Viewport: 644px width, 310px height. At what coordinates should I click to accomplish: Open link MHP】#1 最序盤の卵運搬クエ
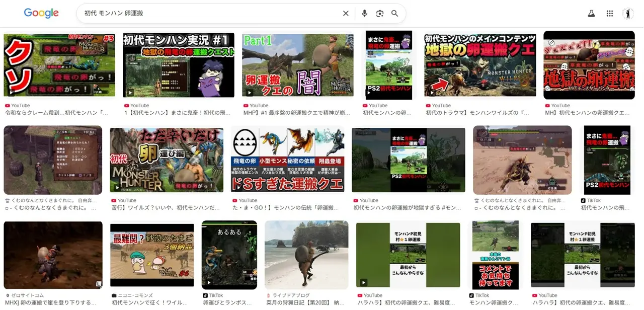(x=296, y=113)
